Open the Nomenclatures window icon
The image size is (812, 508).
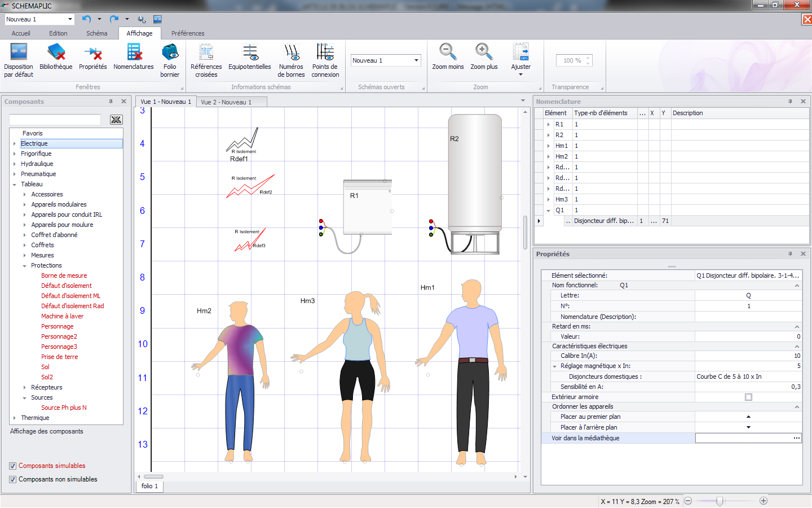134,52
